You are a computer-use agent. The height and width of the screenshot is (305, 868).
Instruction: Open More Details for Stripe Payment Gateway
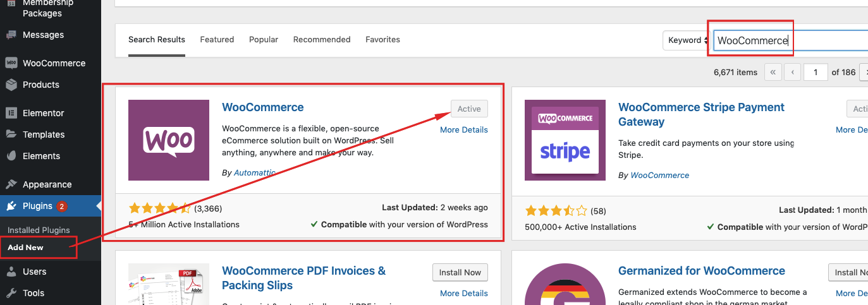click(x=852, y=129)
